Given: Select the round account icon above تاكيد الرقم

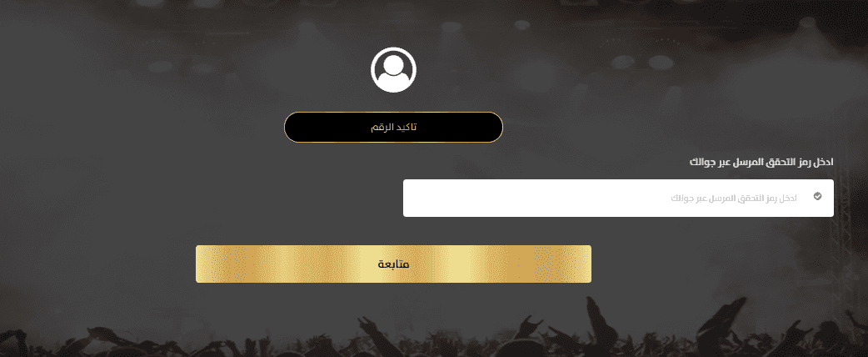Looking at the screenshot, I should click(x=393, y=70).
